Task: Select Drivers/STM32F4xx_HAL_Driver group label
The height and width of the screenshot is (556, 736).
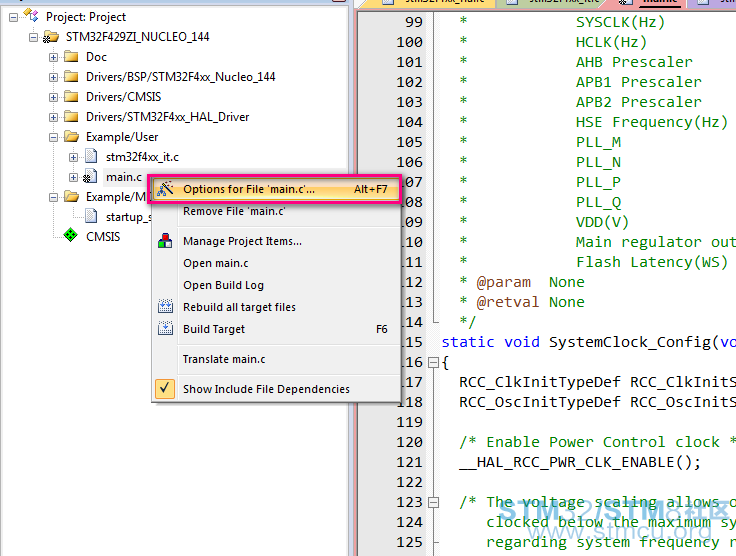Action: click(x=167, y=117)
